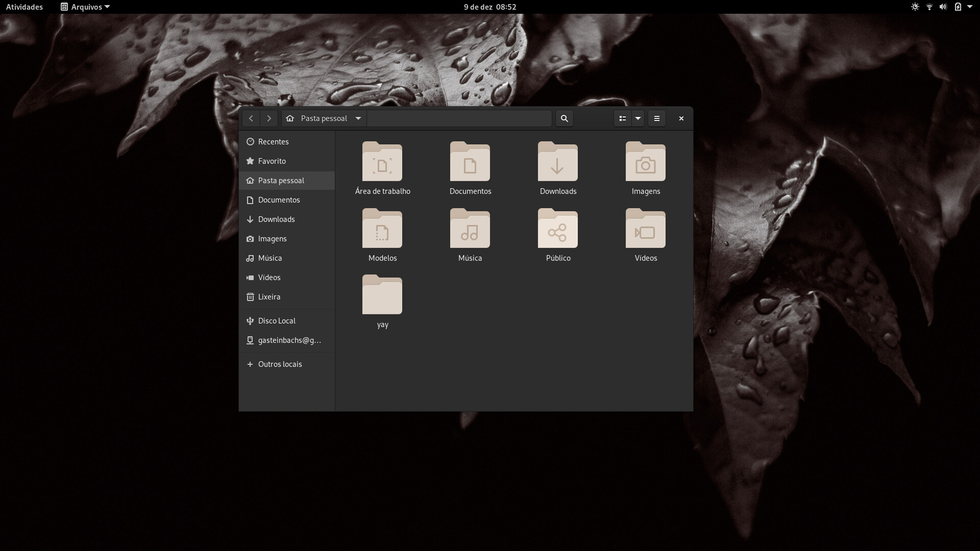Screen dimensions: 980x551
Task: Select the yay folder
Action: click(x=382, y=295)
